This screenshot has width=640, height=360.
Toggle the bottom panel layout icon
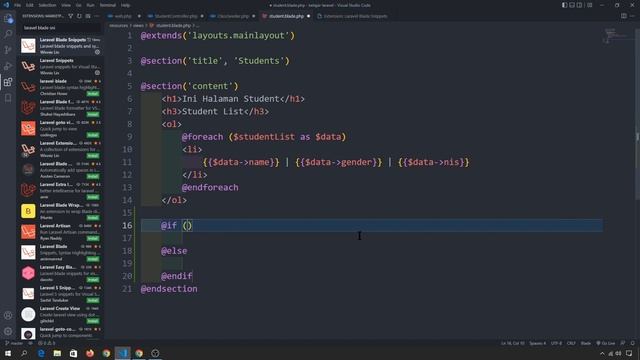[x=572, y=5]
